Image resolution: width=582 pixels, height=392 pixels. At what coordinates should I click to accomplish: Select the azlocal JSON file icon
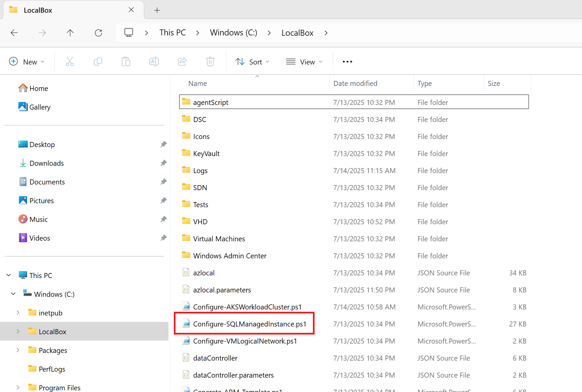click(186, 272)
